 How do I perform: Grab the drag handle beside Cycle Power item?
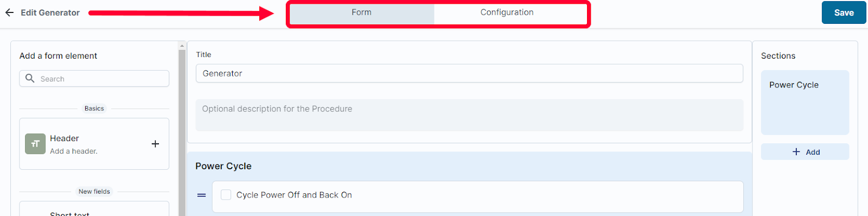201,195
